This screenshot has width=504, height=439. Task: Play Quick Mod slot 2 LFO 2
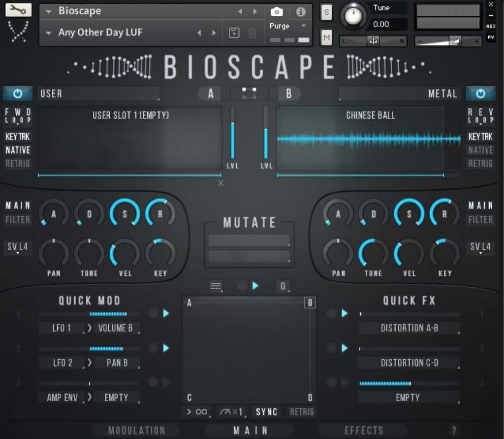pos(166,348)
